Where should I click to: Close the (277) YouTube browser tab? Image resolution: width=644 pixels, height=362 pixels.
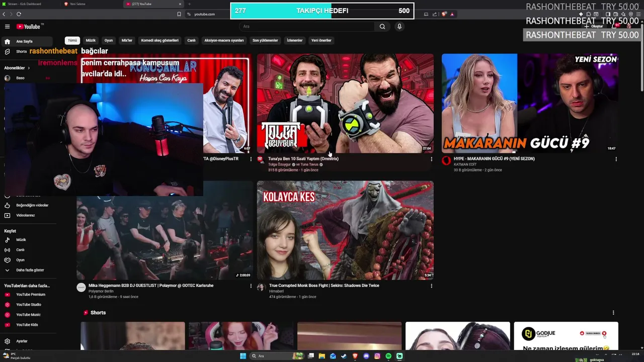(x=180, y=4)
